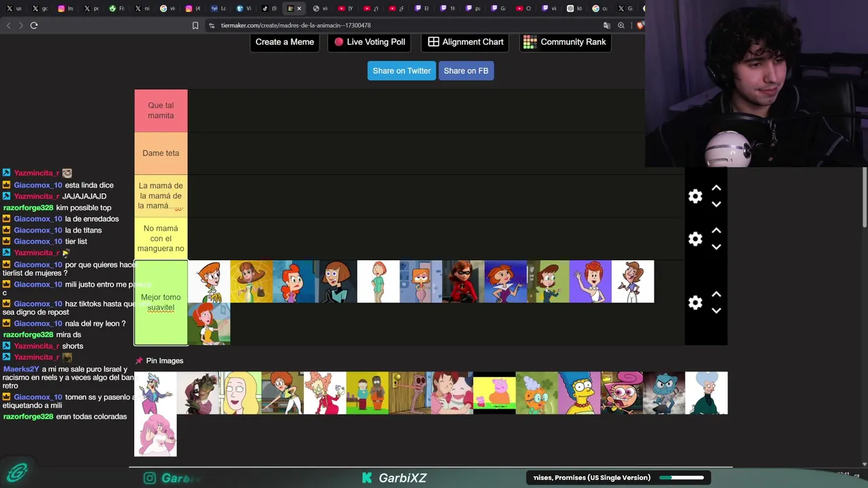Click the translate page icon

pyautogui.click(x=607, y=26)
